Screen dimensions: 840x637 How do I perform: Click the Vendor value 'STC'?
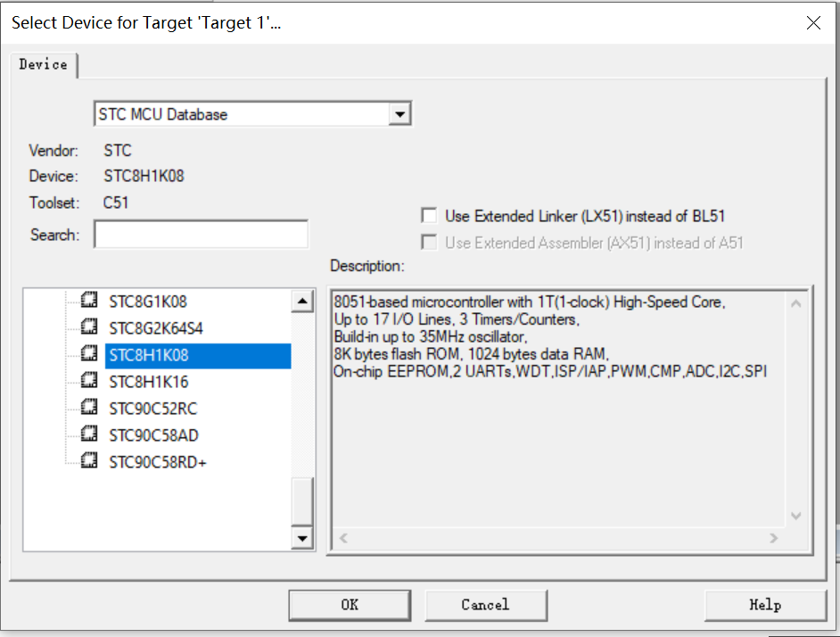click(118, 150)
